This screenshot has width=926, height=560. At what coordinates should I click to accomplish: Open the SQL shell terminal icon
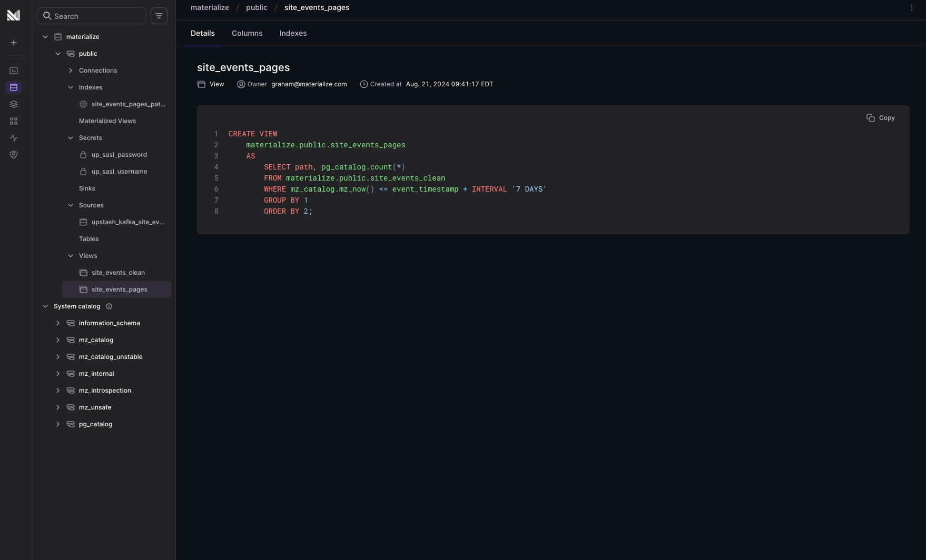pyautogui.click(x=14, y=71)
